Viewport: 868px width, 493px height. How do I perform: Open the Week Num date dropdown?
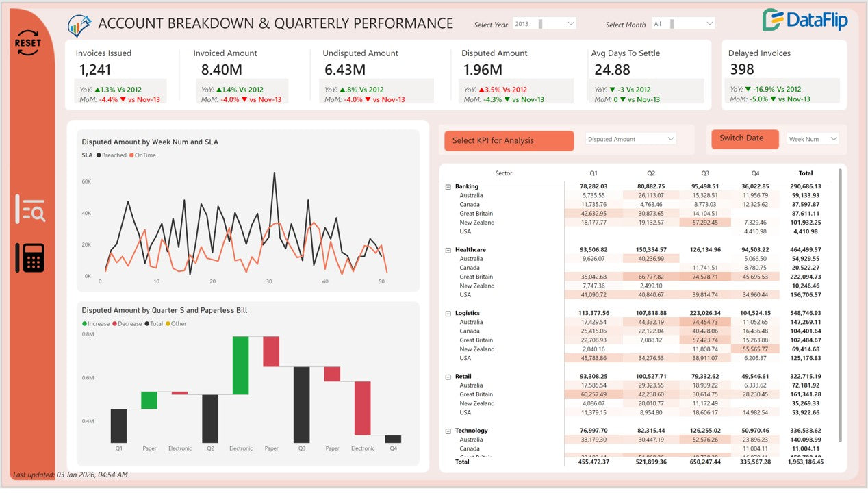click(813, 139)
